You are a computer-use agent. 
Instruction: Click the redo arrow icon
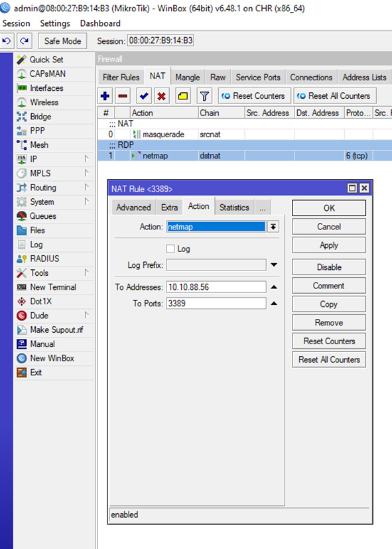(x=24, y=41)
